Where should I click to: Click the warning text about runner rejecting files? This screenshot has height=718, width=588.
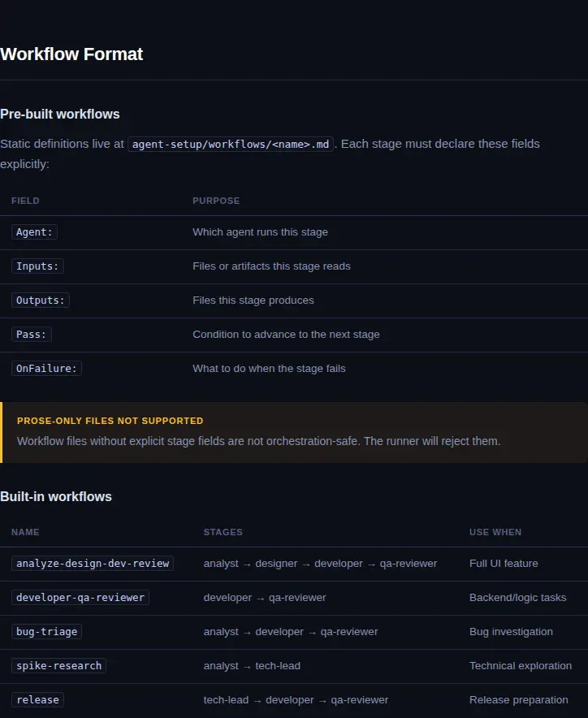point(259,441)
